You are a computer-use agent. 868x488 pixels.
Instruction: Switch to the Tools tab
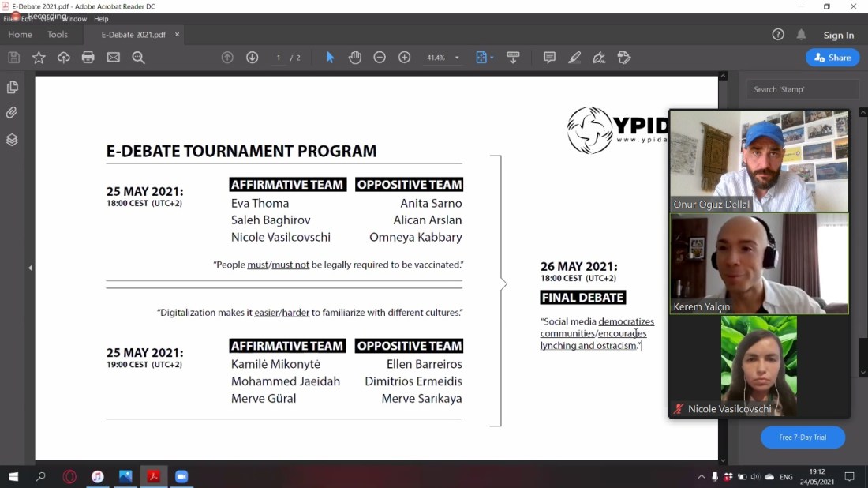tap(58, 35)
